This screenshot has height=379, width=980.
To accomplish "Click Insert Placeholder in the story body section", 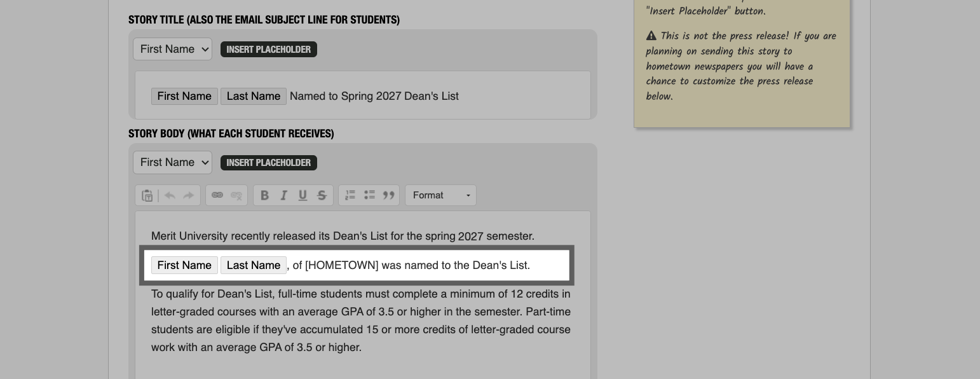I will [x=268, y=163].
